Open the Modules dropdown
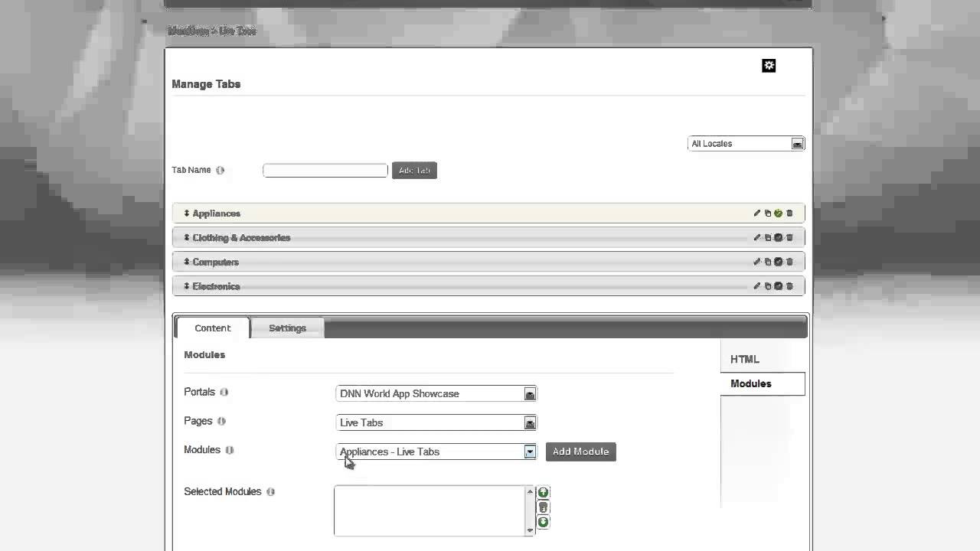 point(436,452)
